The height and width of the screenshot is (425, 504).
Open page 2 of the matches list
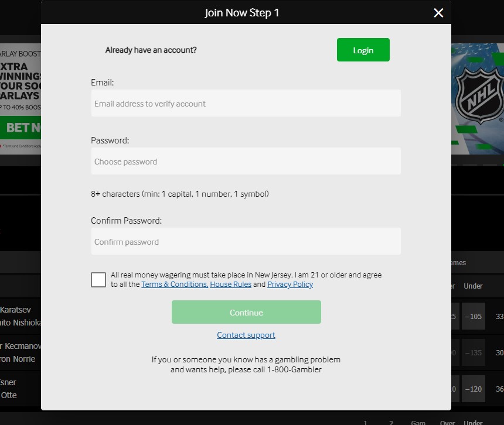[390, 421]
